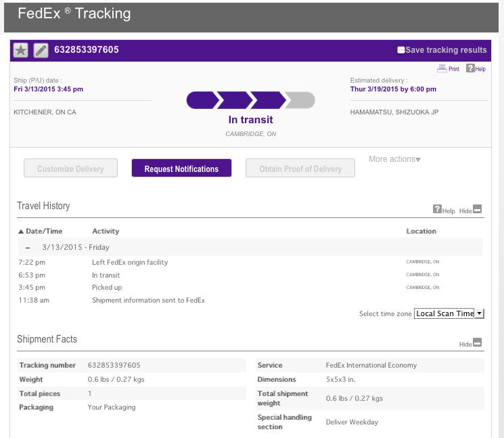Check Save tracking results checkbox
Image resolution: width=504 pixels, height=438 pixels.
coord(400,50)
